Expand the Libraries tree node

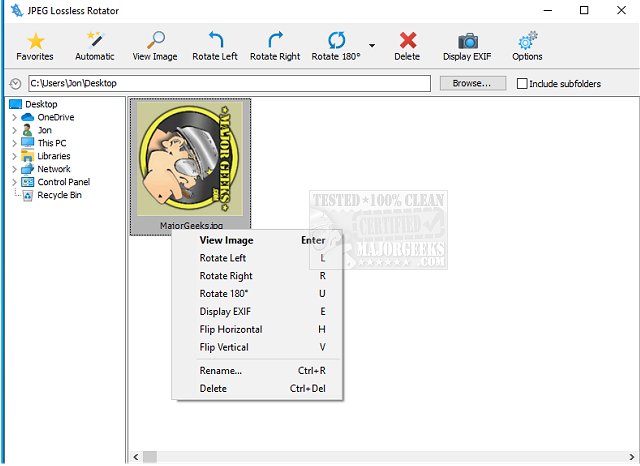(x=14, y=156)
